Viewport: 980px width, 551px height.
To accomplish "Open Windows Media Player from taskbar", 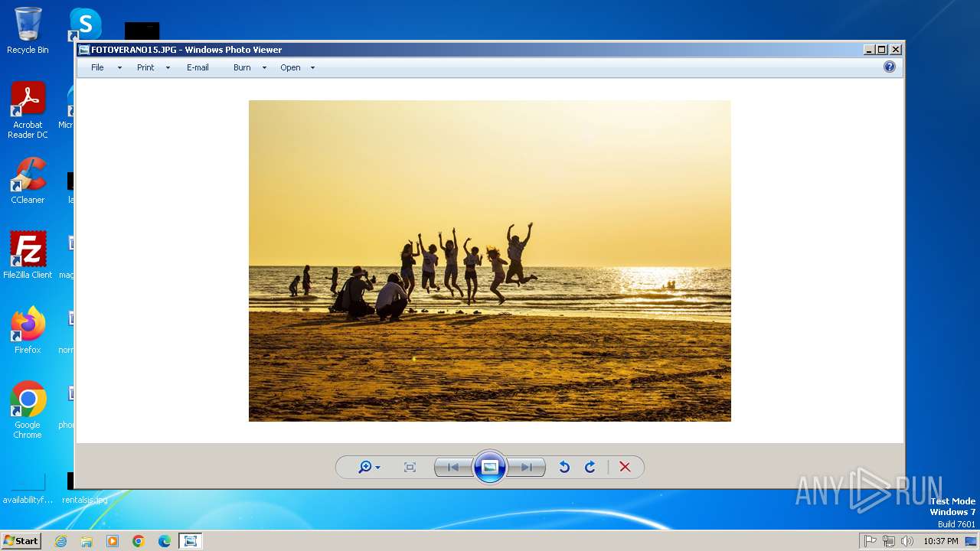I will pos(113,541).
